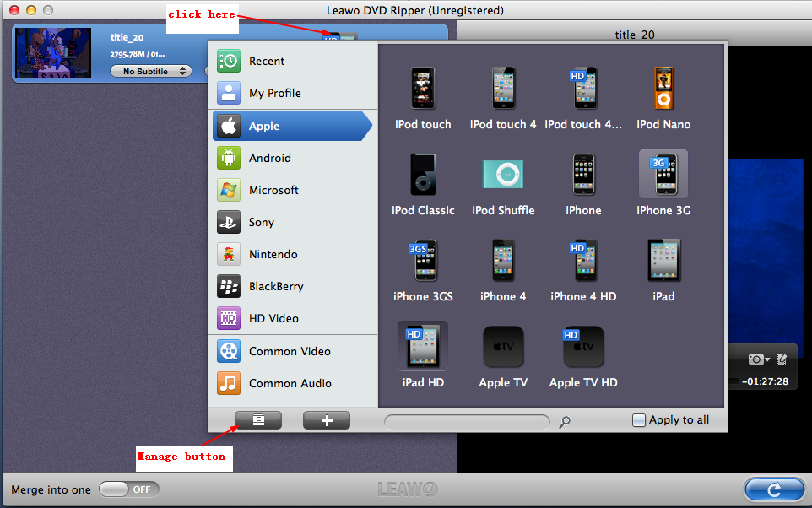Toggle the Merge into one switch
The image size is (812, 508).
pos(129,489)
